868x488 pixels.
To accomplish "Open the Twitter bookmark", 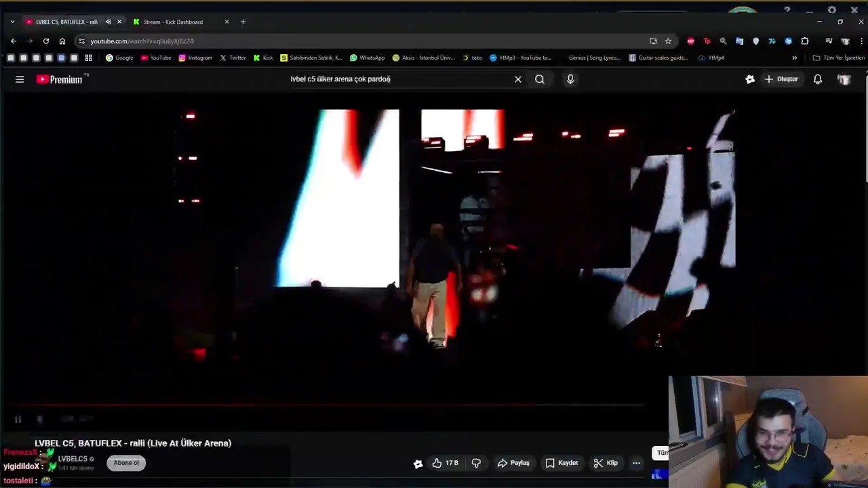I will (233, 58).
